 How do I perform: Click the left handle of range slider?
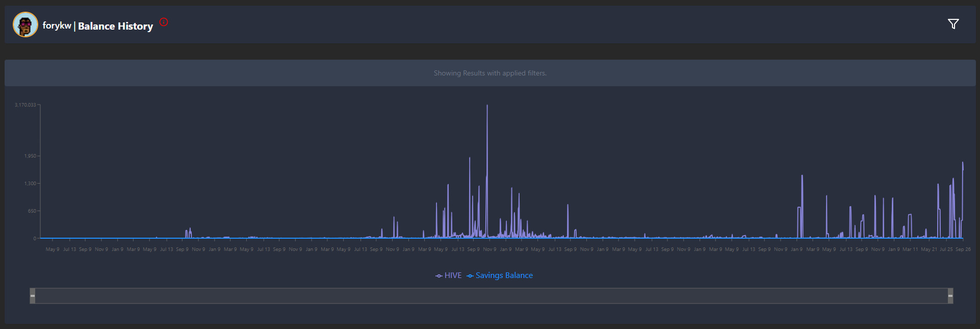pyautogui.click(x=33, y=296)
